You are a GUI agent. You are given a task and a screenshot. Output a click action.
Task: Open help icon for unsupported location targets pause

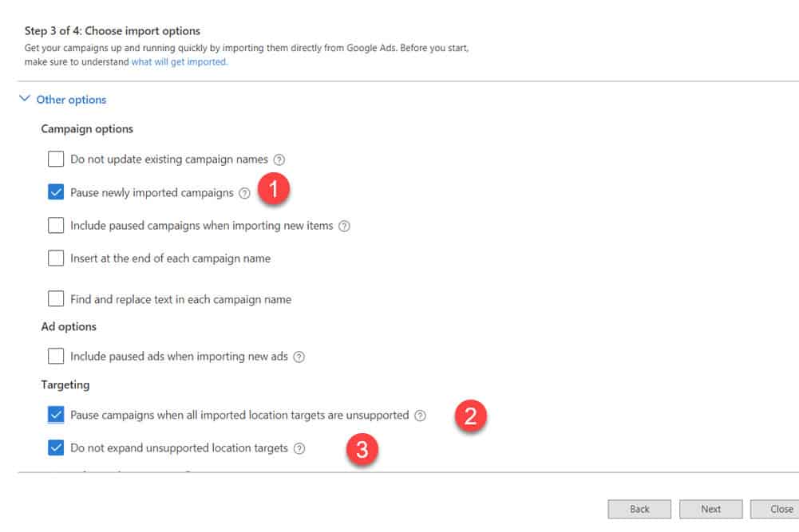420,416
